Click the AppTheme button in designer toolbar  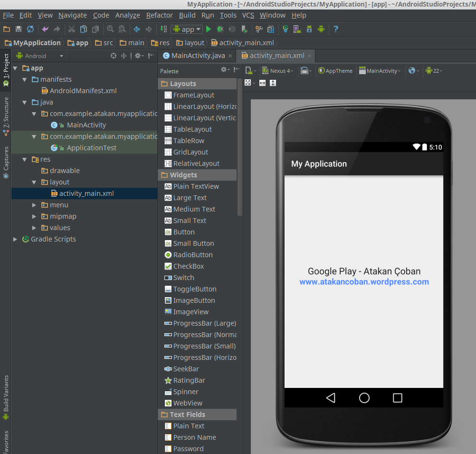[335, 71]
